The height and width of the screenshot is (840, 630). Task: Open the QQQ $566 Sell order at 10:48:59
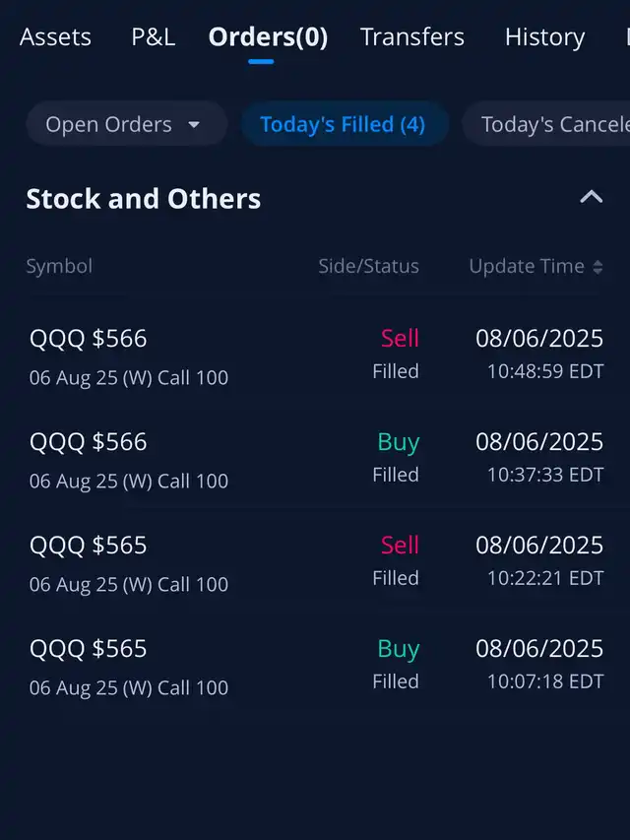[315, 355]
